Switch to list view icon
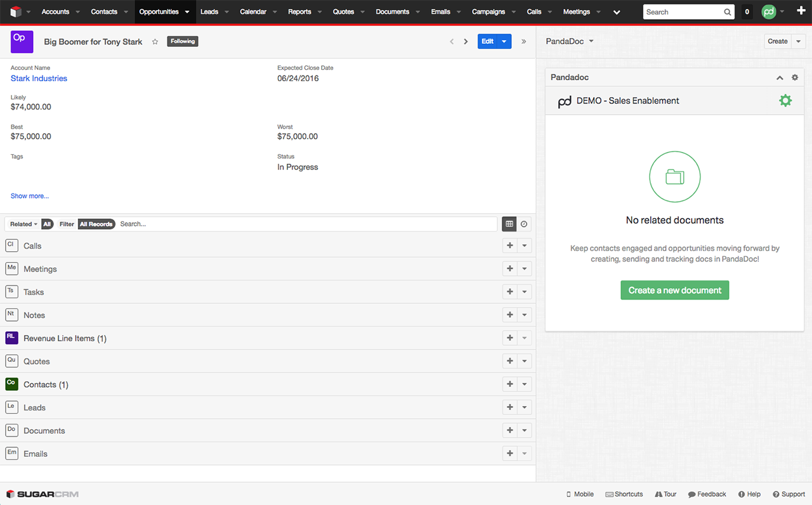The width and height of the screenshot is (812, 505). coord(509,224)
